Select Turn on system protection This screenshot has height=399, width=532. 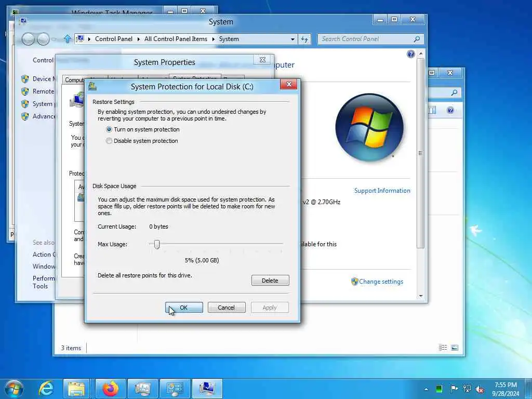tap(143, 129)
